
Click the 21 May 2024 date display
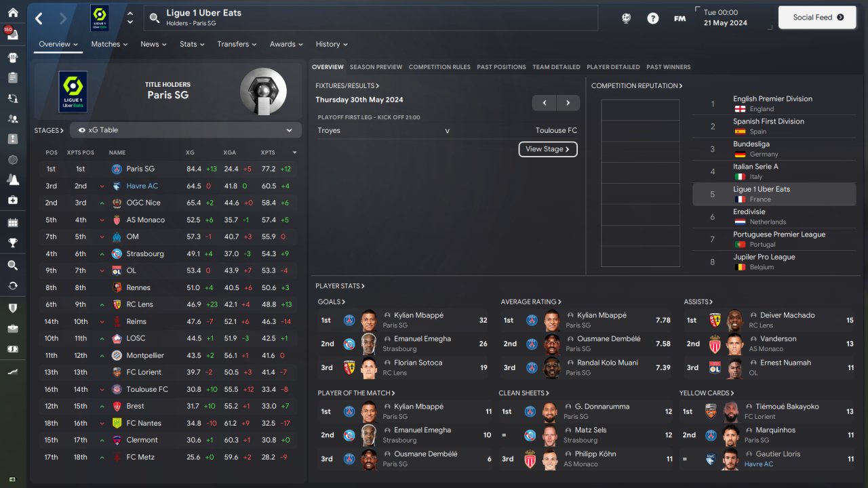726,23
